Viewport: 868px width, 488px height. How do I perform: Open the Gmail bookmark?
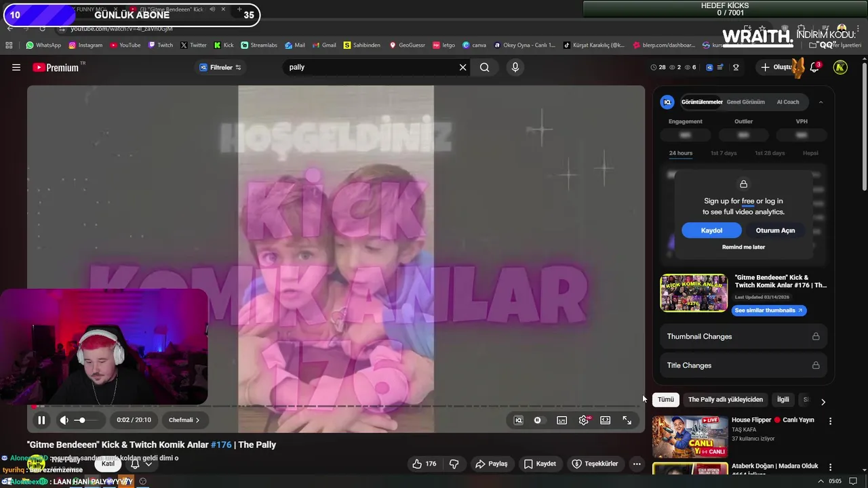323,45
